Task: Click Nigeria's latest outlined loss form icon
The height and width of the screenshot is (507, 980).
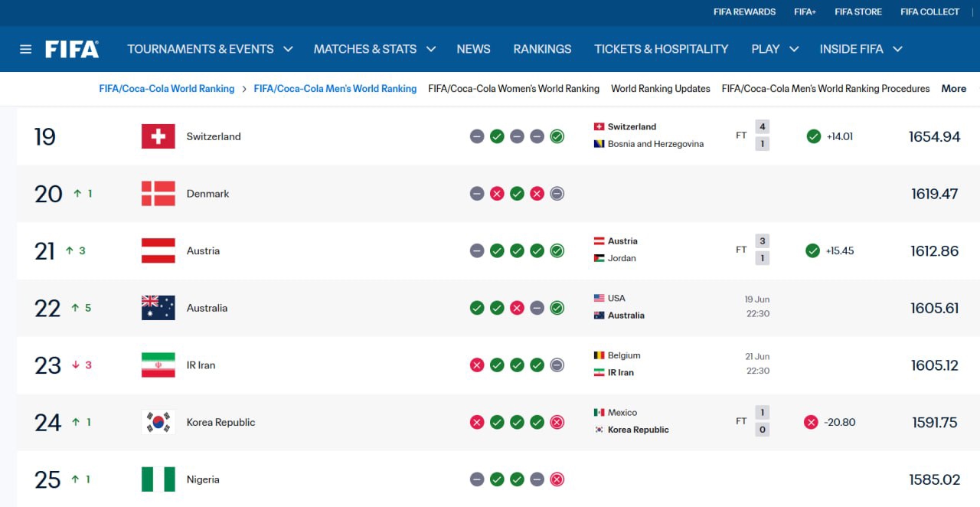Action: click(557, 479)
